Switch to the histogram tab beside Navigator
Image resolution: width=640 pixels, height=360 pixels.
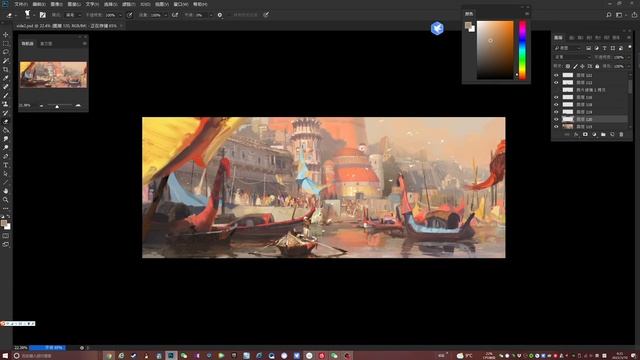pyautogui.click(x=46, y=44)
